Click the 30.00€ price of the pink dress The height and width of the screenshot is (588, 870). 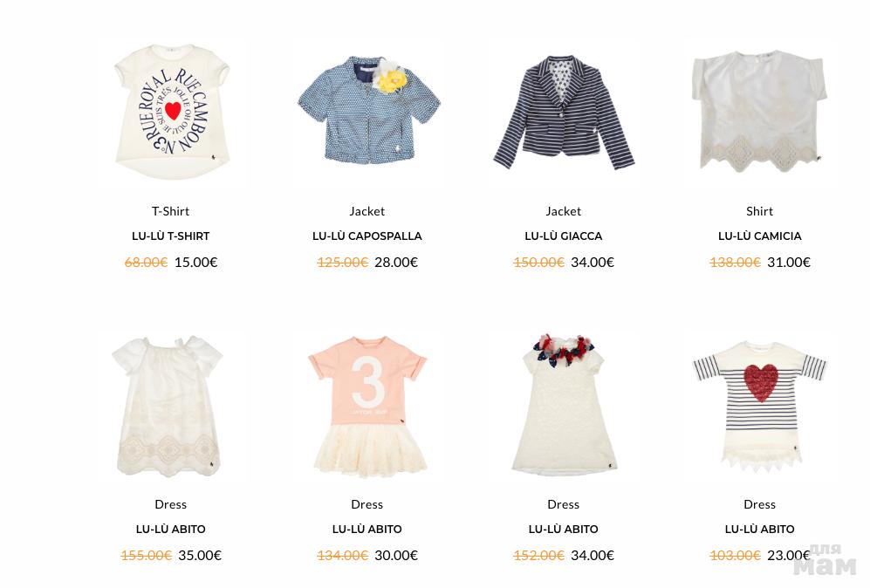(396, 555)
